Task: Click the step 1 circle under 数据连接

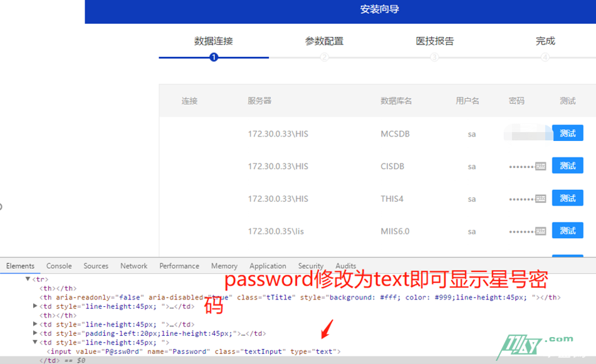Action: tap(214, 58)
